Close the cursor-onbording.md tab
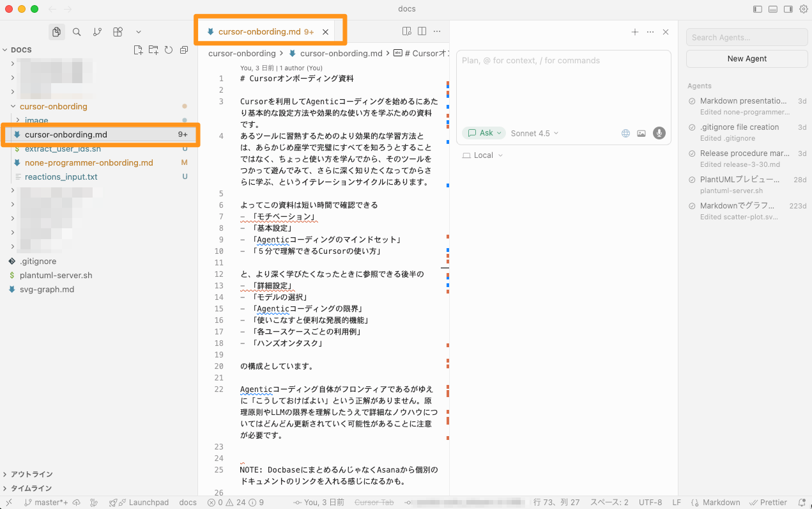The height and width of the screenshot is (509, 812). pyautogui.click(x=325, y=31)
